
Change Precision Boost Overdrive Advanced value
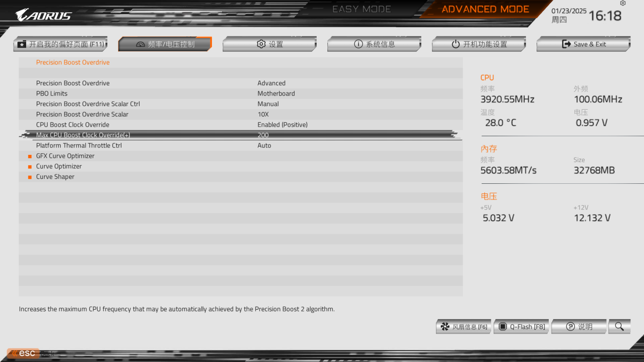[271, 83]
